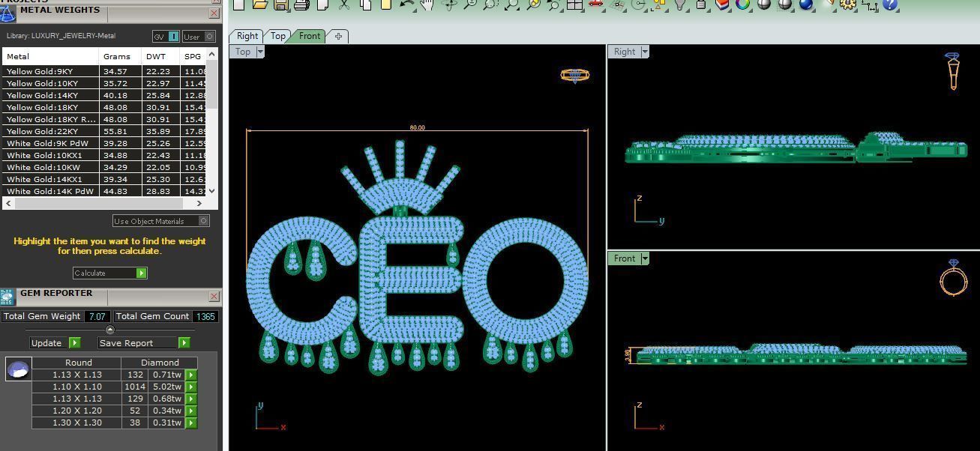Click the red car render icon

click(x=596, y=4)
